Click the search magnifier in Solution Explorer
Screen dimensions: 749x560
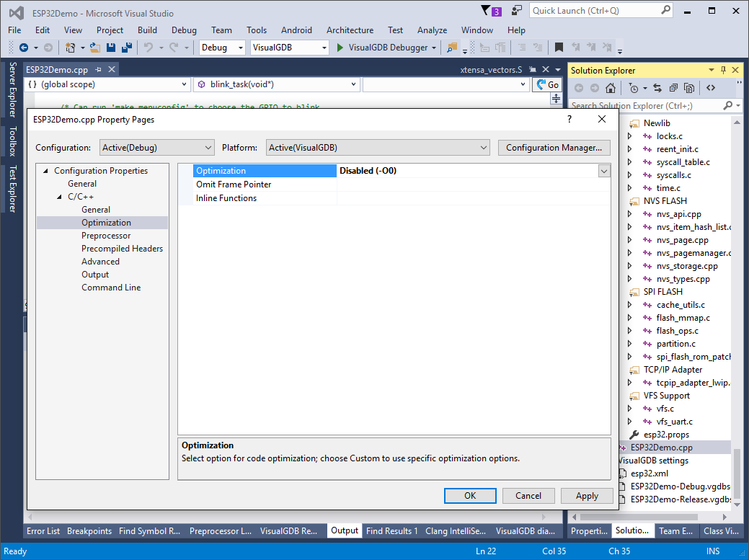[x=727, y=105]
